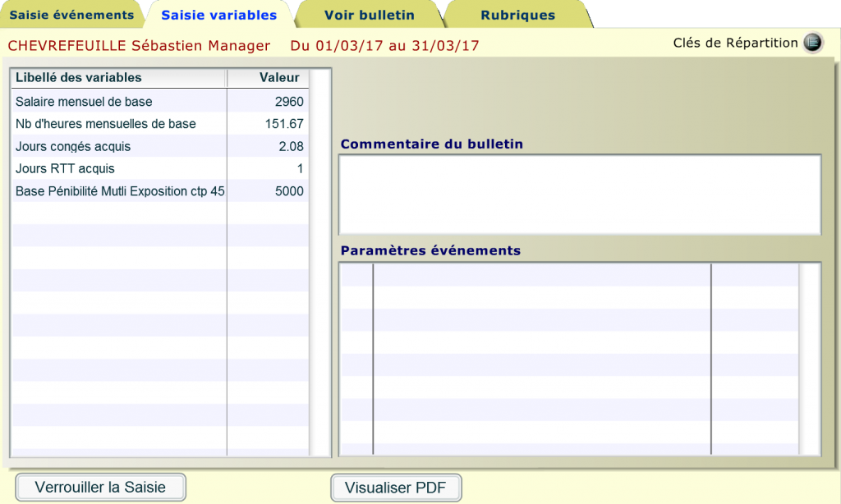This screenshot has width=841, height=504.
Task: Click the Visualiser PDF button
Action: [x=395, y=487]
